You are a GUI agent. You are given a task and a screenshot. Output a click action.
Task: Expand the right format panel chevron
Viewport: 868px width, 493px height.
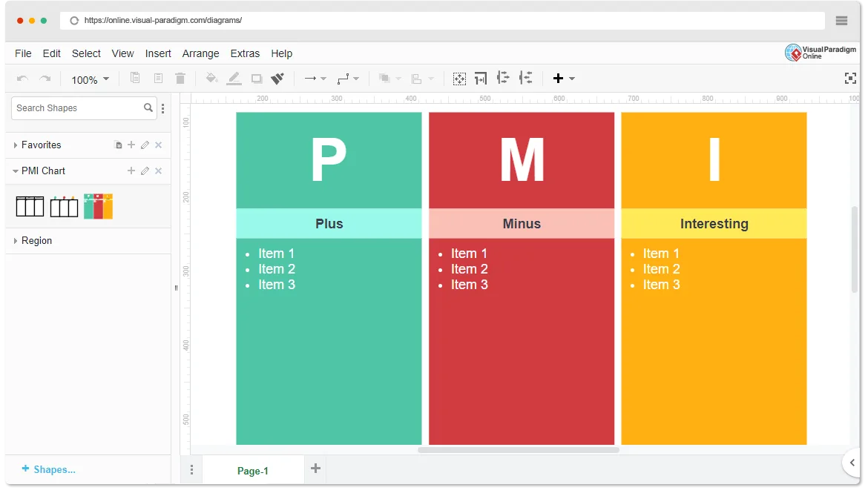pos(852,463)
